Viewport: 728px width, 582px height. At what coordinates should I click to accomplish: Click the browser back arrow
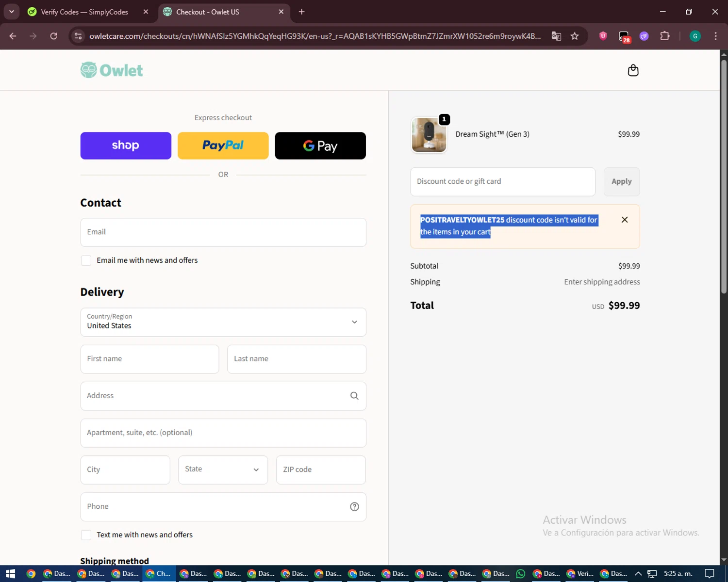[13, 36]
